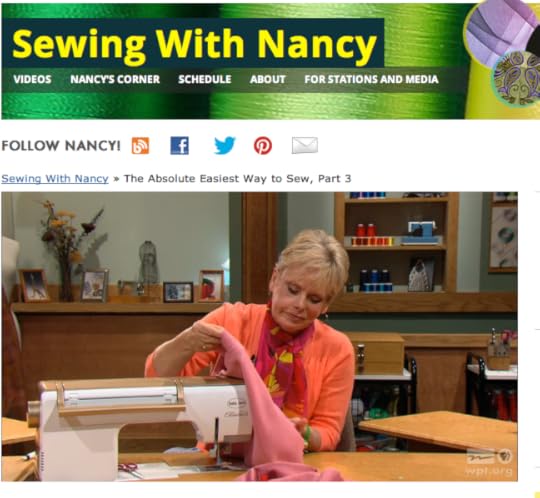Click the Follow Nancy! label
The height and width of the screenshot is (498, 540).
click(x=61, y=146)
